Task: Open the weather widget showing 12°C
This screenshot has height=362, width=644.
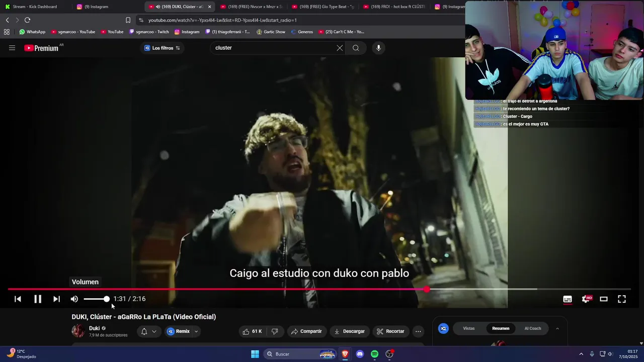Action: pyautogui.click(x=21, y=354)
